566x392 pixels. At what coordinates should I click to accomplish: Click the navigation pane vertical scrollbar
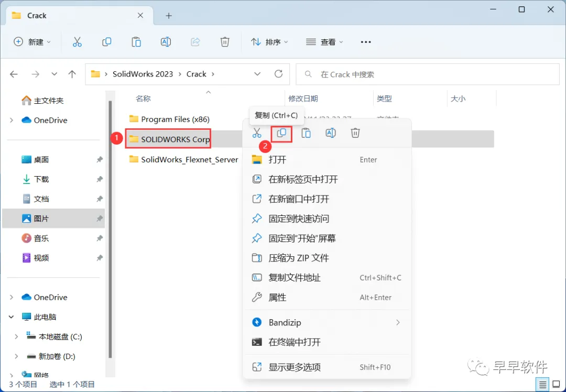pos(110,229)
